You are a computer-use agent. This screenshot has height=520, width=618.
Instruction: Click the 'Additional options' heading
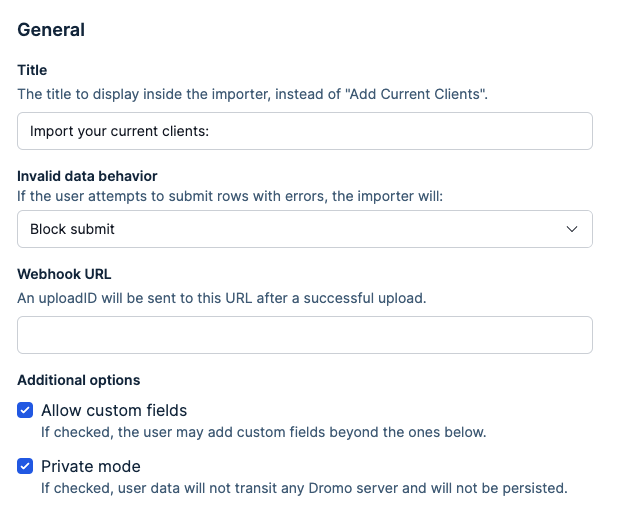pos(79,380)
